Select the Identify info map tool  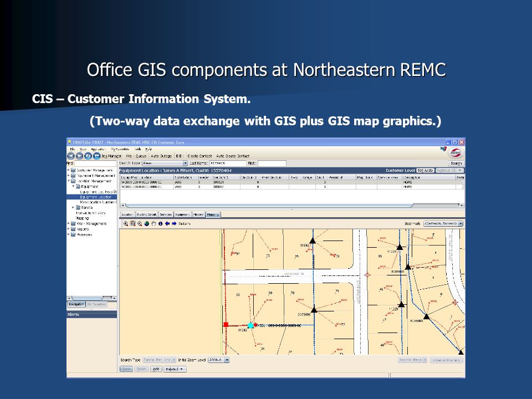click(x=161, y=223)
